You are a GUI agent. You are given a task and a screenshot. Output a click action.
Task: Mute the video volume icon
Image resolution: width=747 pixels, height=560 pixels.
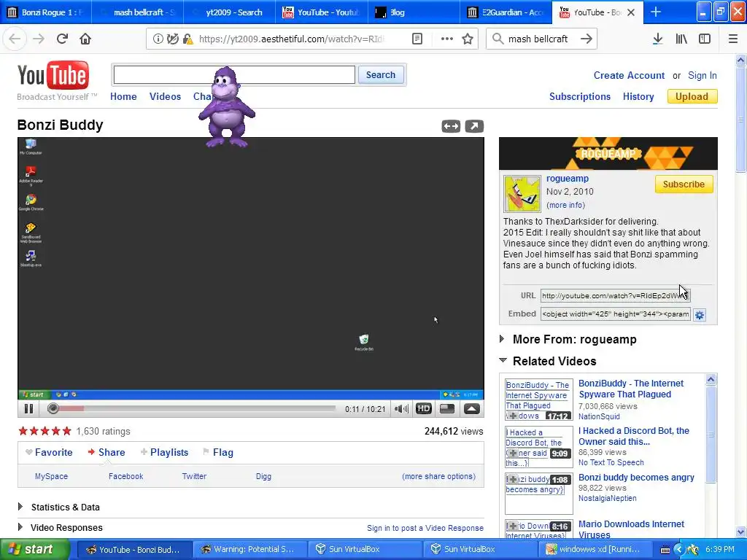[x=401, y=408]
